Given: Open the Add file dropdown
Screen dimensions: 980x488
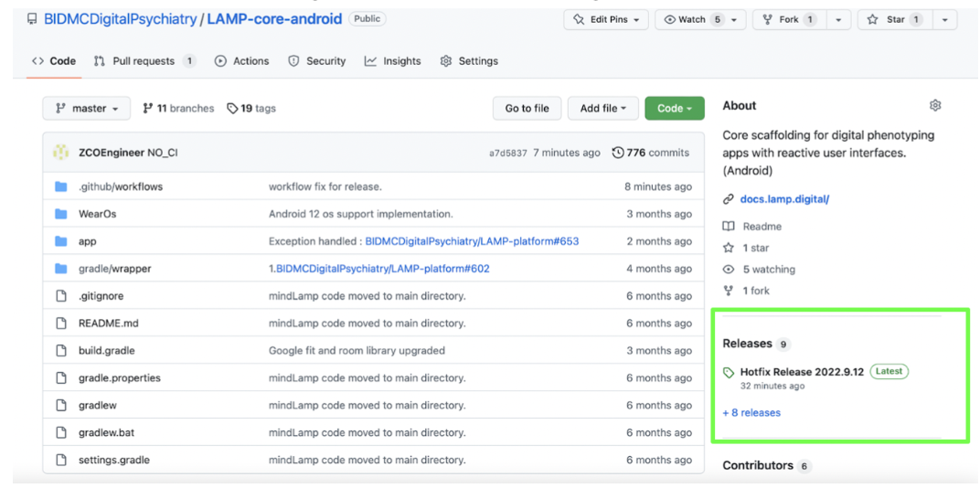Looking at the screenshot, I should tap(602, 108).
